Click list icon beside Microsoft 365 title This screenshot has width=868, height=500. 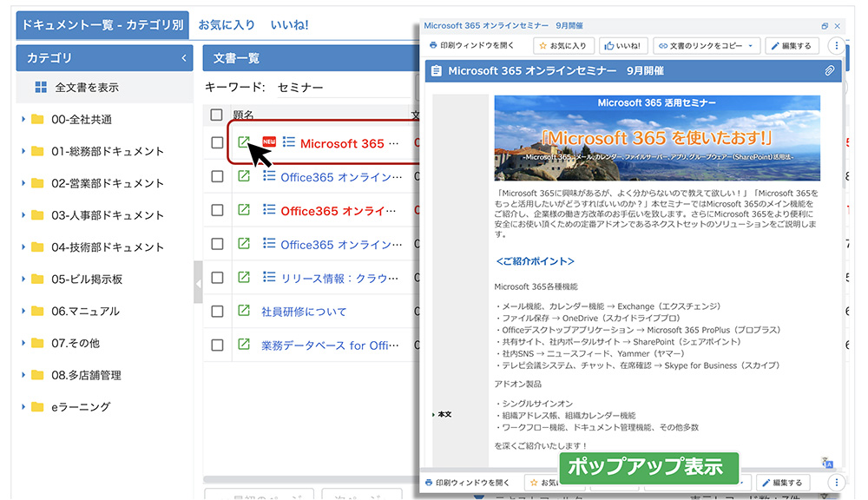click(288, 141)
